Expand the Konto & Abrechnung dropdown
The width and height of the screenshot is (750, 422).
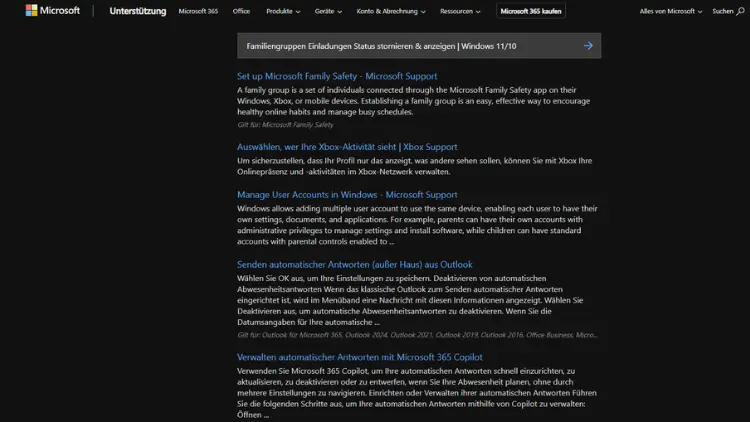tap(391, 11)
